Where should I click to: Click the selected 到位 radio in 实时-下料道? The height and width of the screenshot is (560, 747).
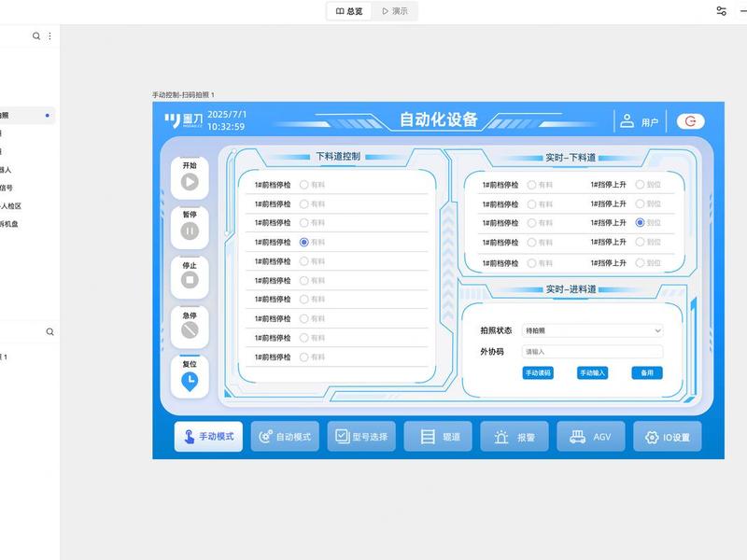pos(640,222)
